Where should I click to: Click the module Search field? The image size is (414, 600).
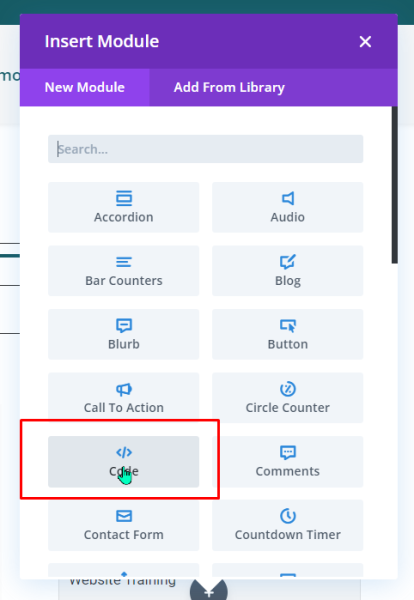click(205, 149)
